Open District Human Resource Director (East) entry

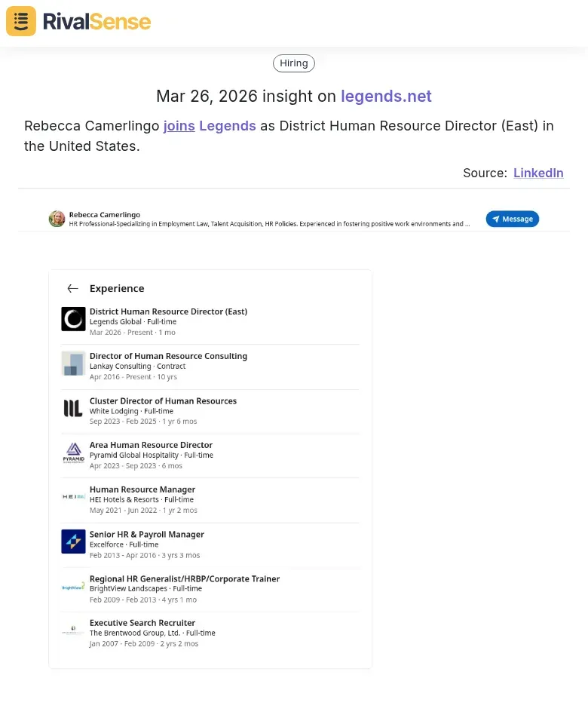tap(168, 311)
